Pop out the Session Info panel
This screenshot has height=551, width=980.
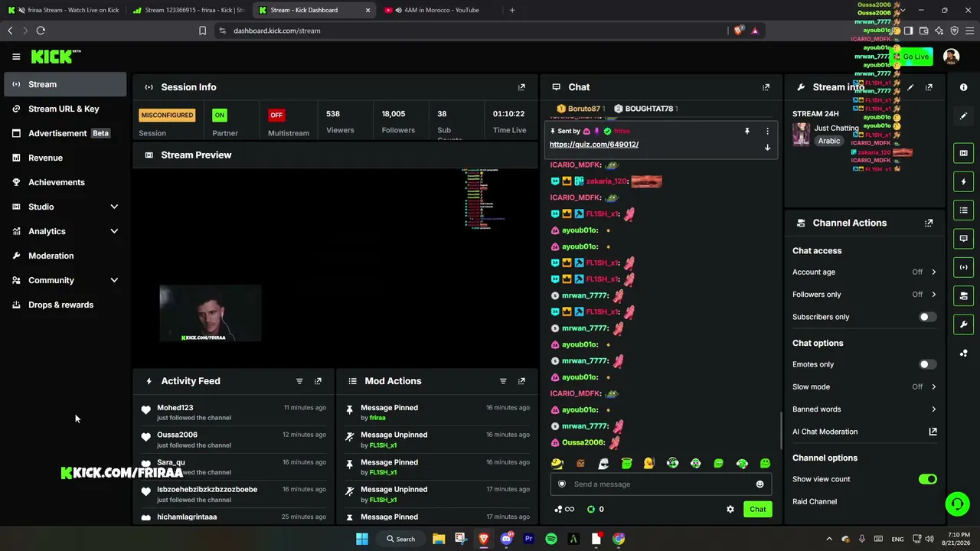521,87
